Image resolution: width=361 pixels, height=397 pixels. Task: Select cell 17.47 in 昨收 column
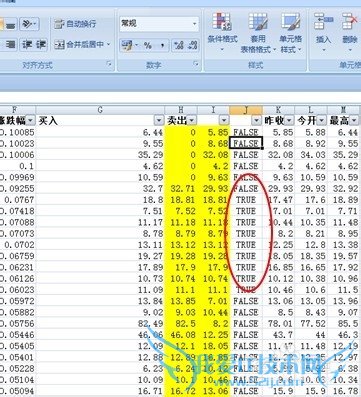[278, 200]
